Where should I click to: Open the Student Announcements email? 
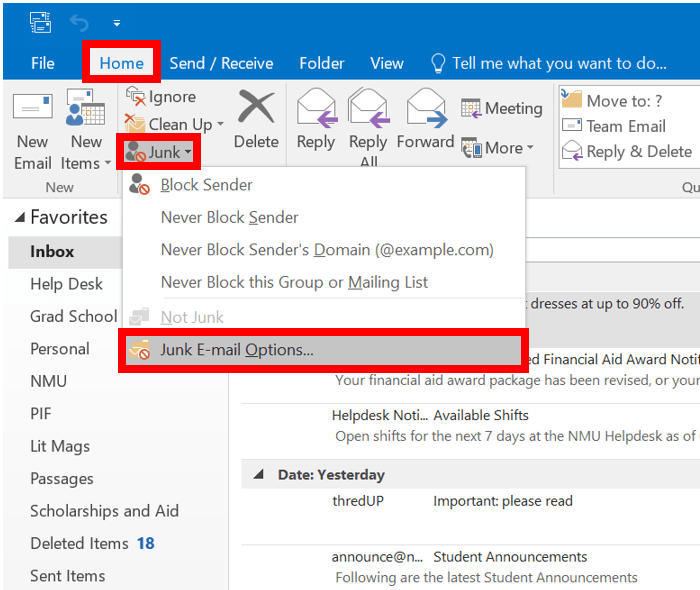(471, 567)
